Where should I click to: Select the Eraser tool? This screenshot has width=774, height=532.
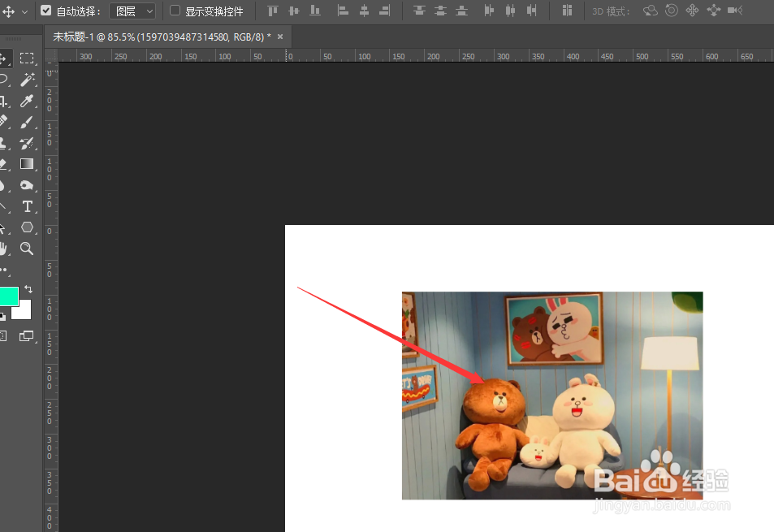pyautogui.click(x=4, y=164)
